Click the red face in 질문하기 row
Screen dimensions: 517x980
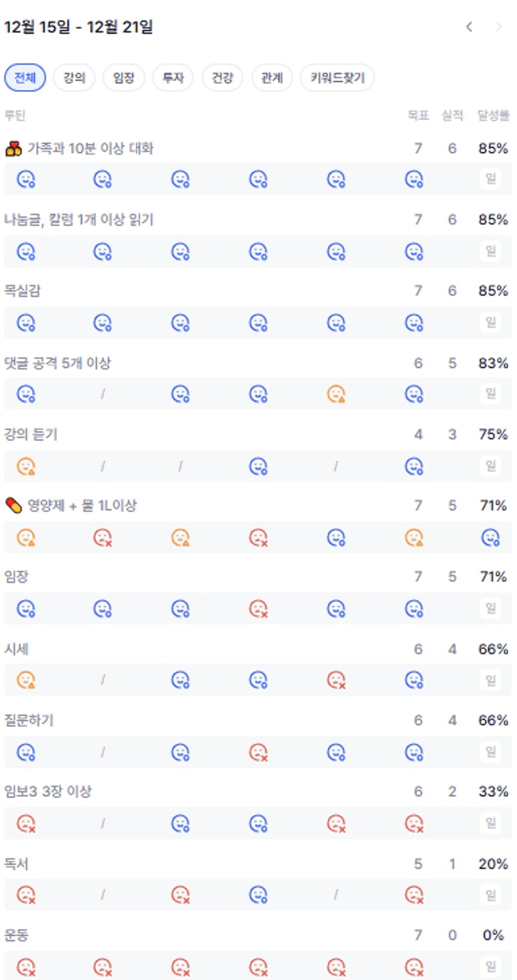click(258, 751)
